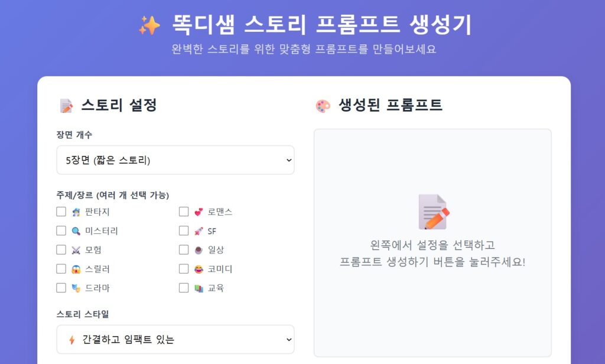This screenshot has height=364, width=605.
Task: Tick the 스릴러 genre checkbox
Action: [61, 269]
